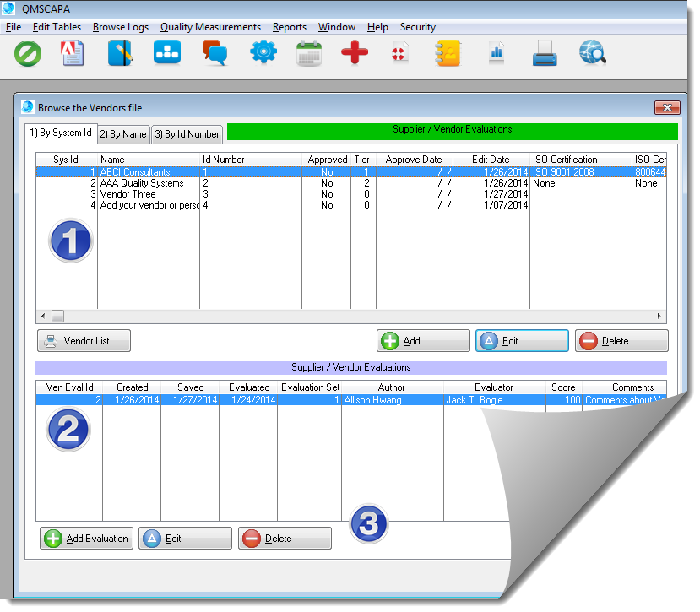Click the chat bubbles toolbar icon
Image resolution: width=700 pixels, height=612 pixels.
pyautogui.click(x=214, y=54)
